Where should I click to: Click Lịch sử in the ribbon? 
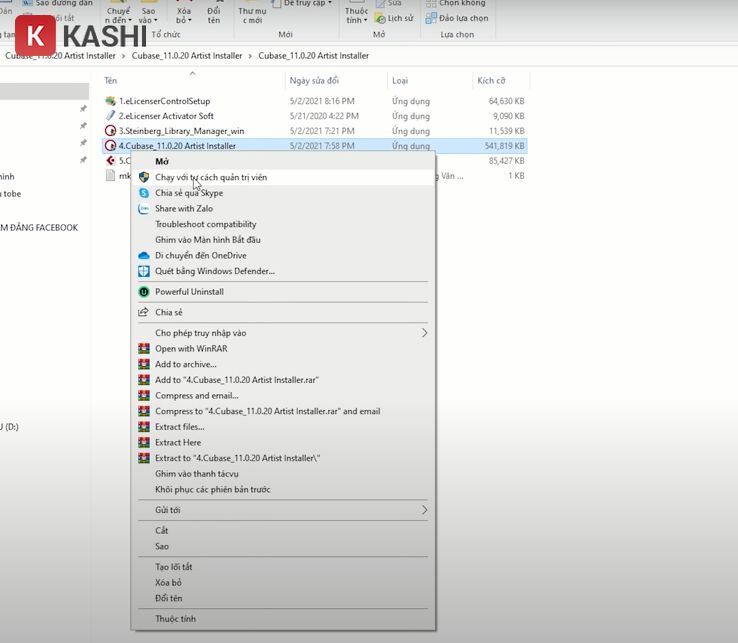pos(394,18)
